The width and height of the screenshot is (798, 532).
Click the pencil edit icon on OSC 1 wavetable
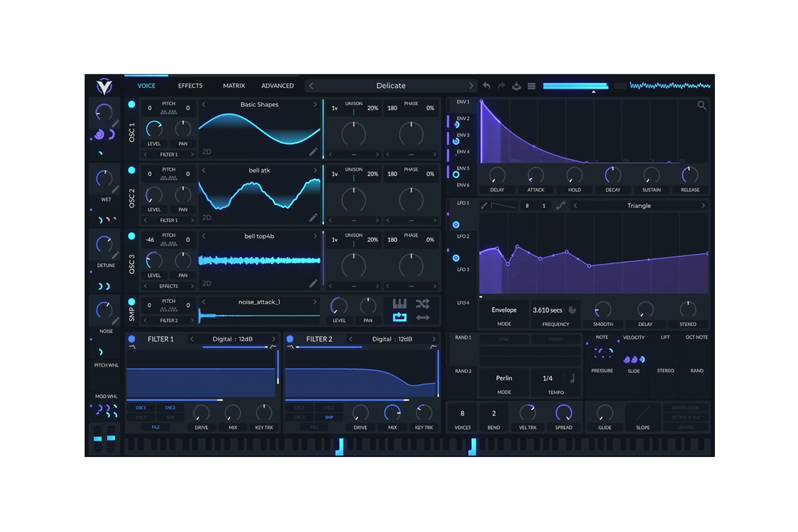click(314, 151)
